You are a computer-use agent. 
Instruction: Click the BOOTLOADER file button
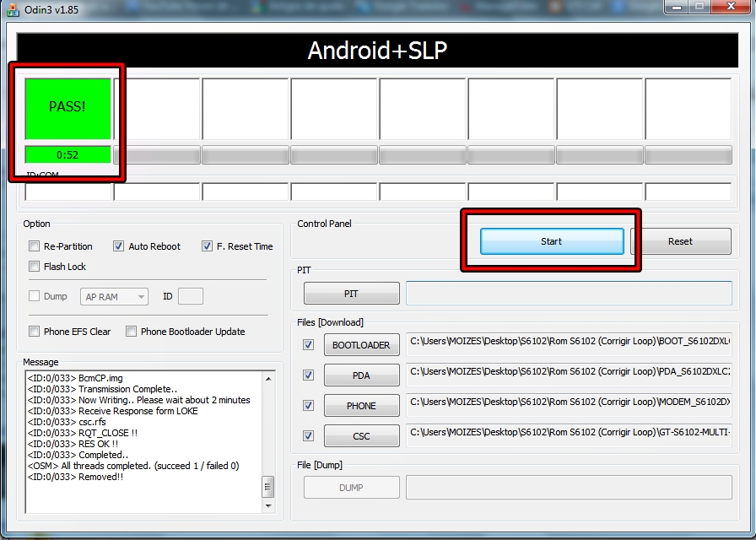(362, 345)
